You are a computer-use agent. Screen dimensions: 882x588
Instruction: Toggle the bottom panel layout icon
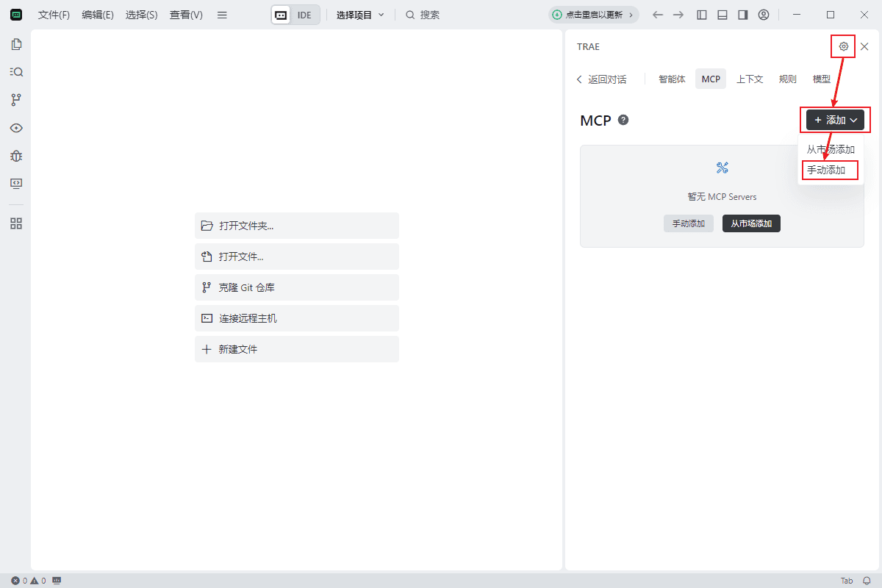pyautogui.click(x=723, y=15)
